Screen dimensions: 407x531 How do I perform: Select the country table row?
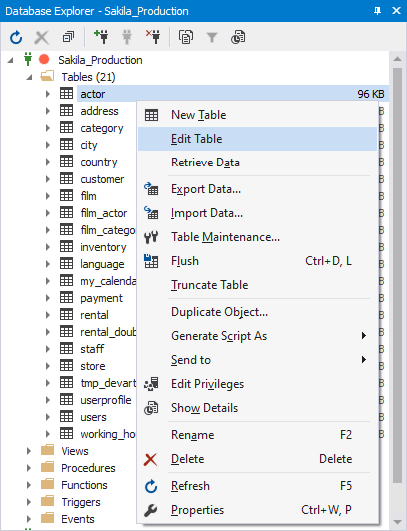pyautogui.click(x=99, y=162)
